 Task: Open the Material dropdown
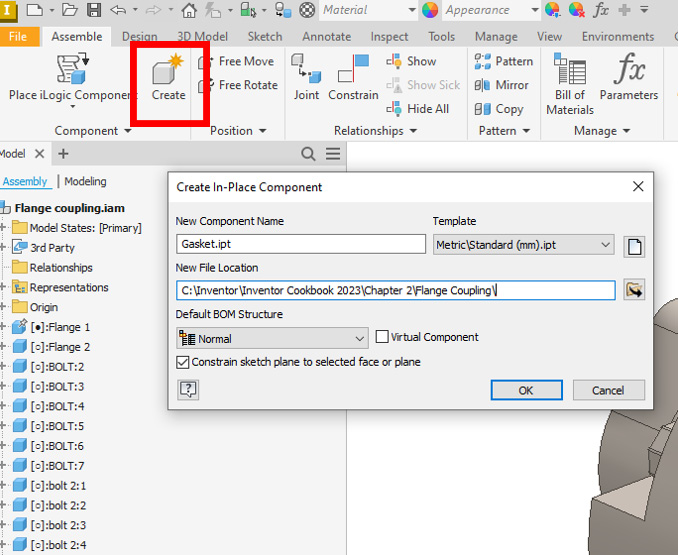point(412,10)
